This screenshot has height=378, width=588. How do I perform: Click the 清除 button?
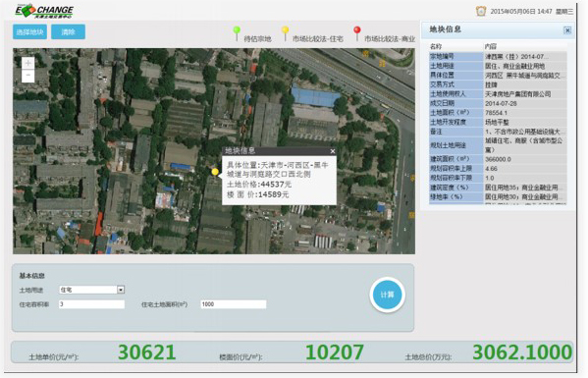point(69,31)
